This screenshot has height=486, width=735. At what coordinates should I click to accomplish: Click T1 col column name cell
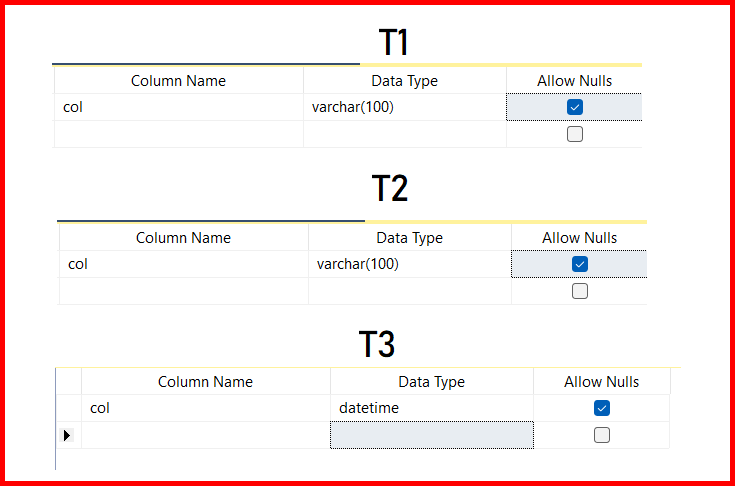(x=178, y=107)
